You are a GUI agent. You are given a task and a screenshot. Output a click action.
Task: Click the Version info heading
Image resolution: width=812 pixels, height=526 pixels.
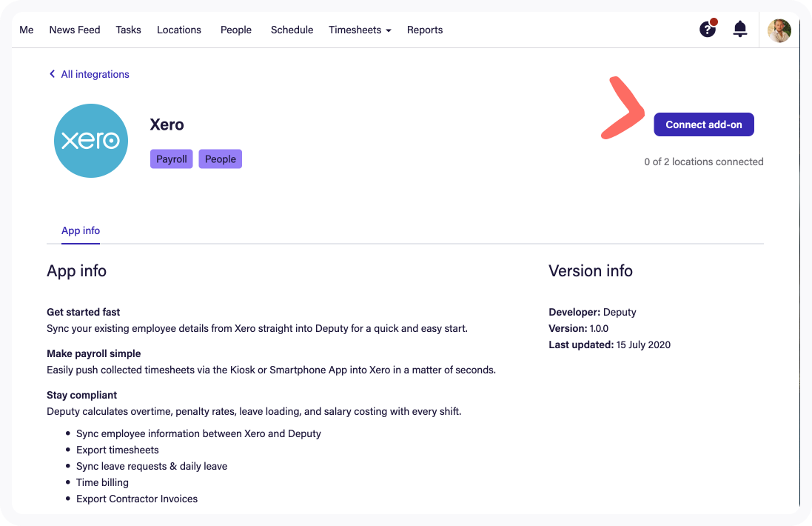(591, 270)
